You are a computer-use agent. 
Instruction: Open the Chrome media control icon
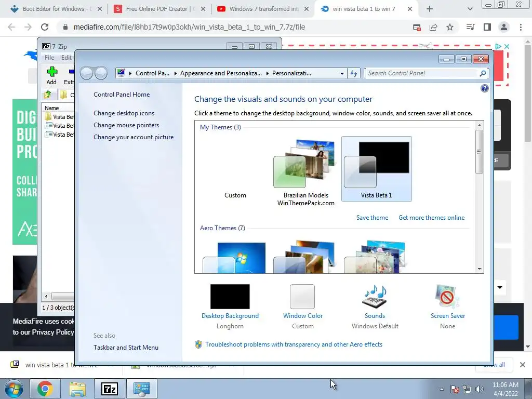tap(470, 27)
